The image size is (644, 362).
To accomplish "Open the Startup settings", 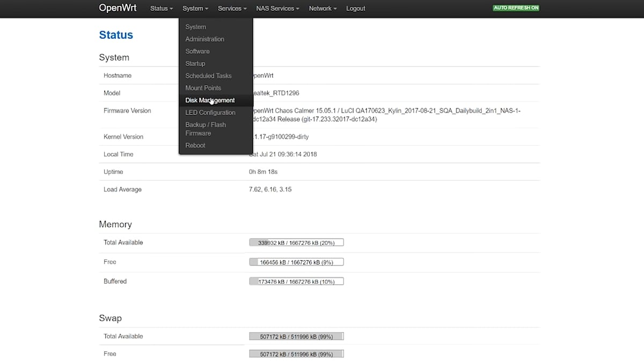I will [195, 63].
